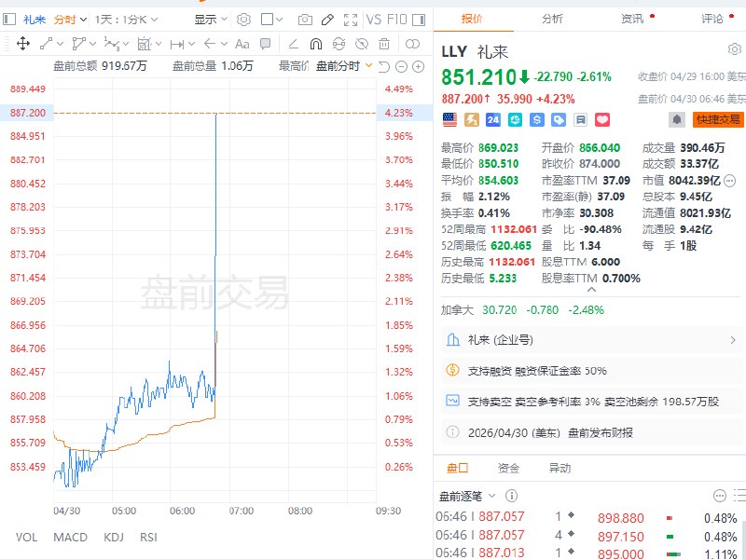Viewport: 746px width, 560px height.
Task: Add MACD indicator below chart
Action: pyautogui.click(x=71, y=538)
